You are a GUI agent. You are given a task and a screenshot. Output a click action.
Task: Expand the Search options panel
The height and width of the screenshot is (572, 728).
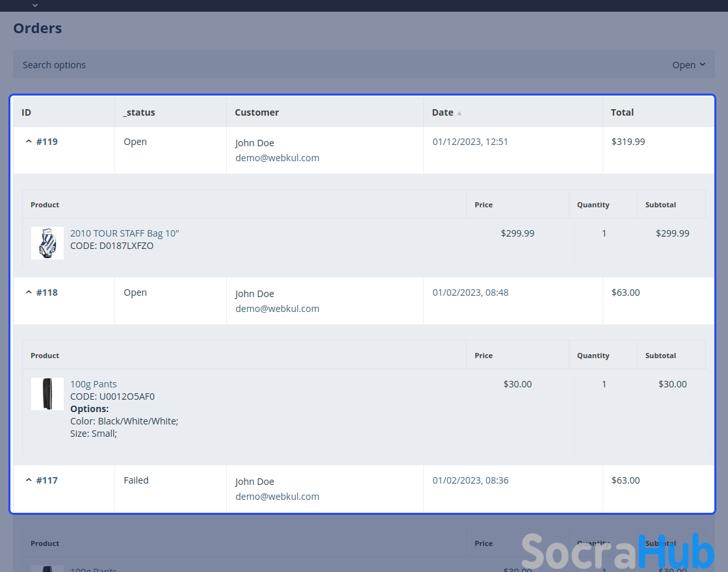click(x=54, y=65)
